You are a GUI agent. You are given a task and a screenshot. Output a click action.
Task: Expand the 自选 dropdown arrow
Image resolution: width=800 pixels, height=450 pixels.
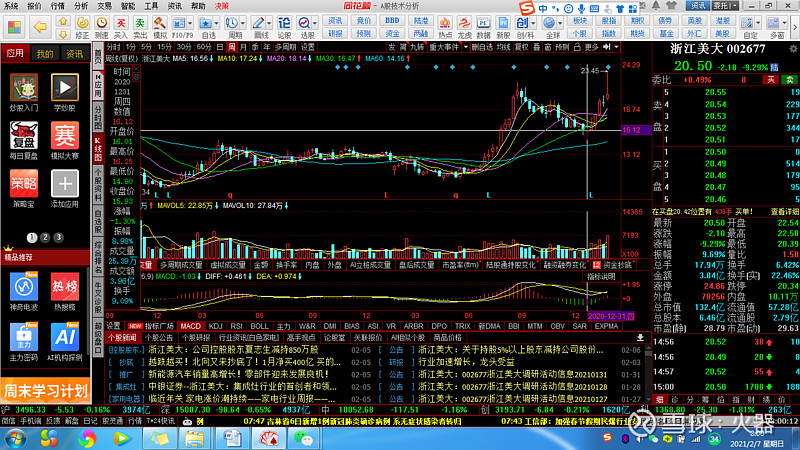(216, 23)
